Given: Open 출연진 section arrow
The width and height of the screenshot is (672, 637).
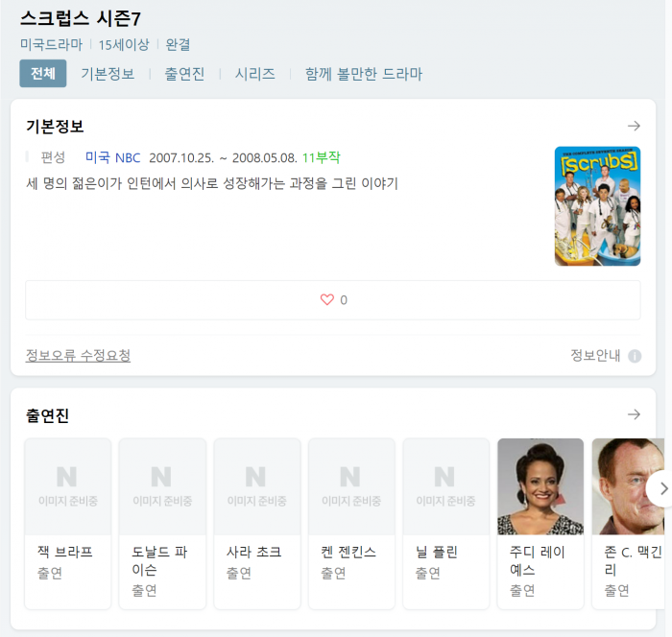Looking at the screenshot, I should coord(634,414).
